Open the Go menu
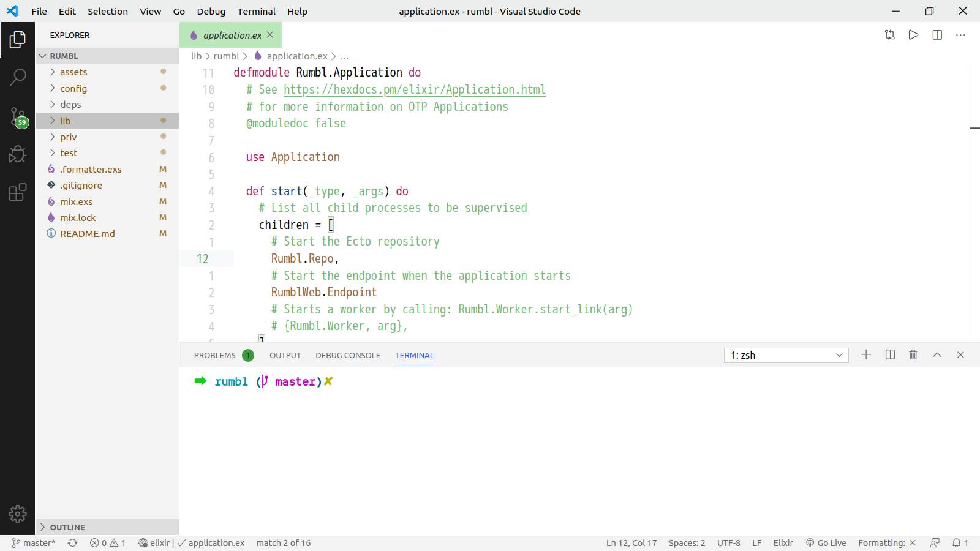This screenshot has height=551, width=980. pos(179,11)
